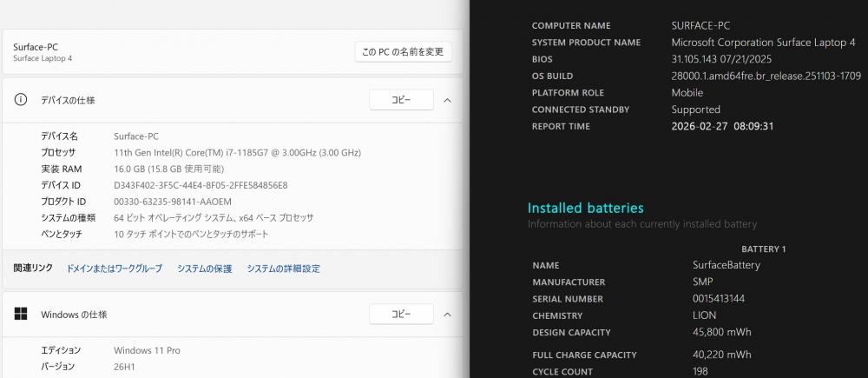Click the device specifications info icon
Screen dimensions: 868x378
point(21,100)
